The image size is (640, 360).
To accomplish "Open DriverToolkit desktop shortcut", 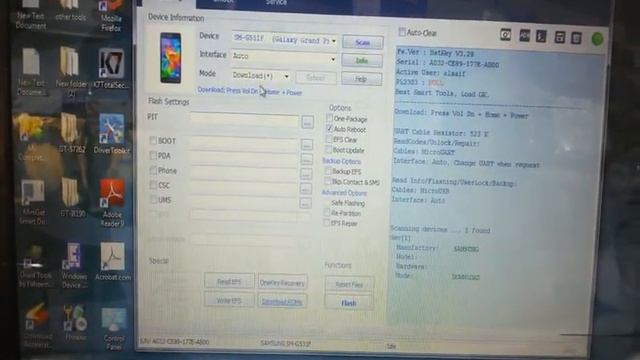I will click(x=111, y=134).
